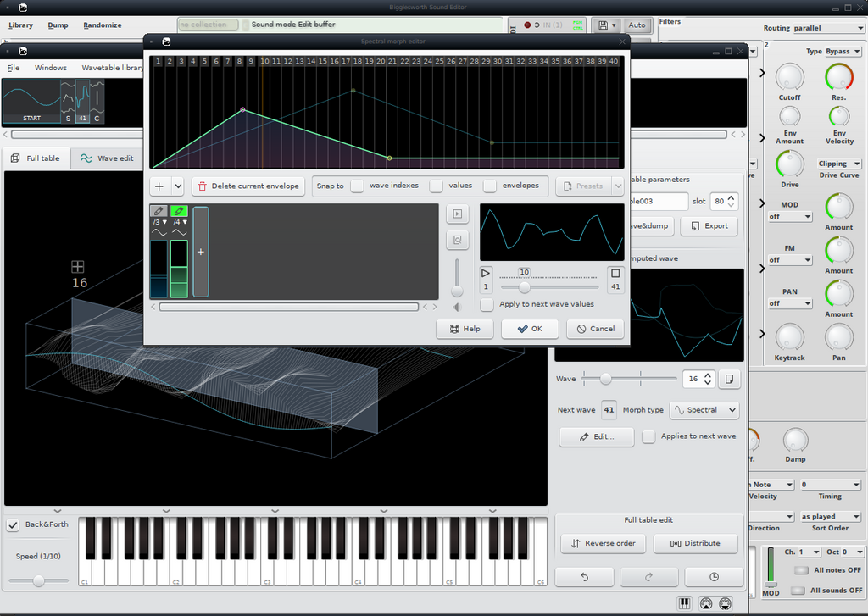Uncheck the Back&Forth checkbox
Image resolution: width=868 pixels, height=616 pixels.
(x=14, y=524)
